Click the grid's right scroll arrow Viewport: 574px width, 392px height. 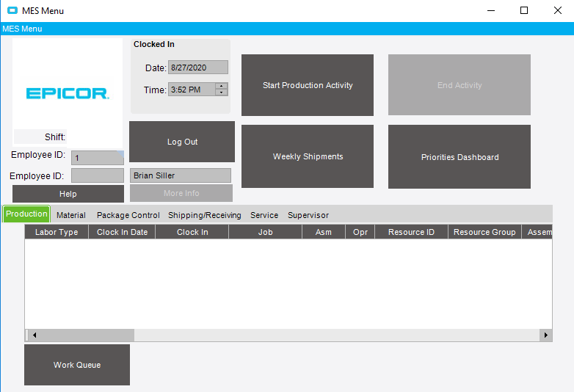point(546,335)
